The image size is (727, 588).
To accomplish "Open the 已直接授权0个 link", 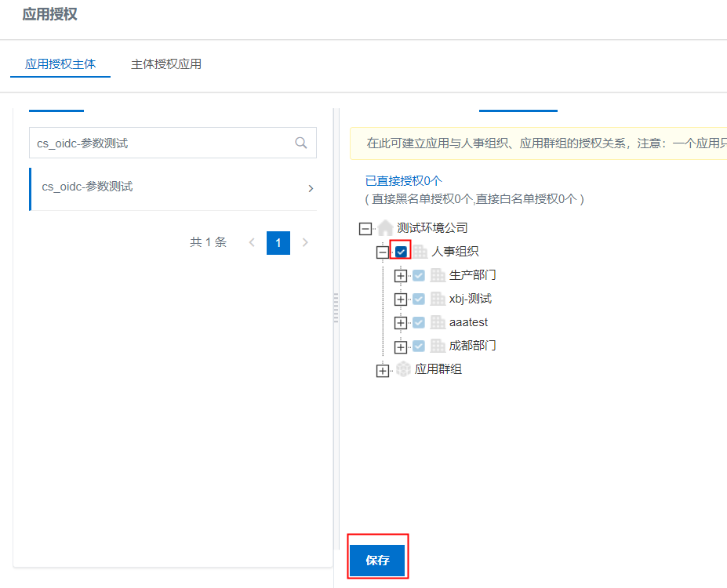I will point(403,181).
